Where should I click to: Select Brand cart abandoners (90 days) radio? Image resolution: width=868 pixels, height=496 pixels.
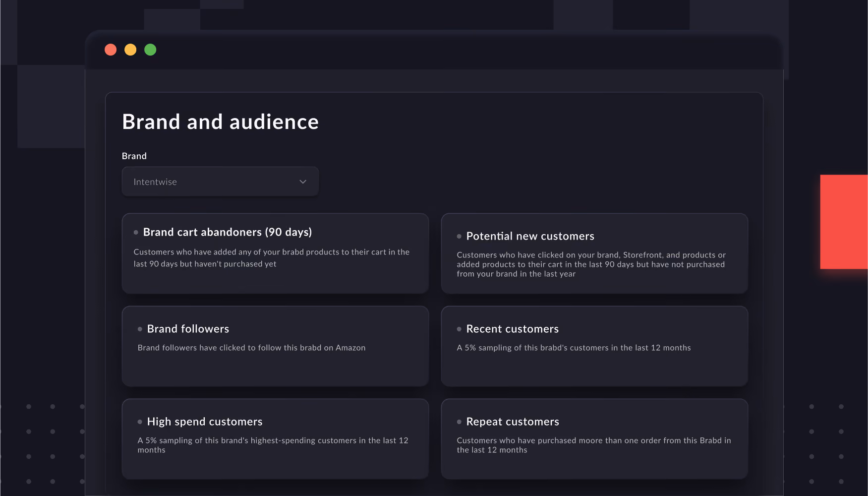[136, 232]
